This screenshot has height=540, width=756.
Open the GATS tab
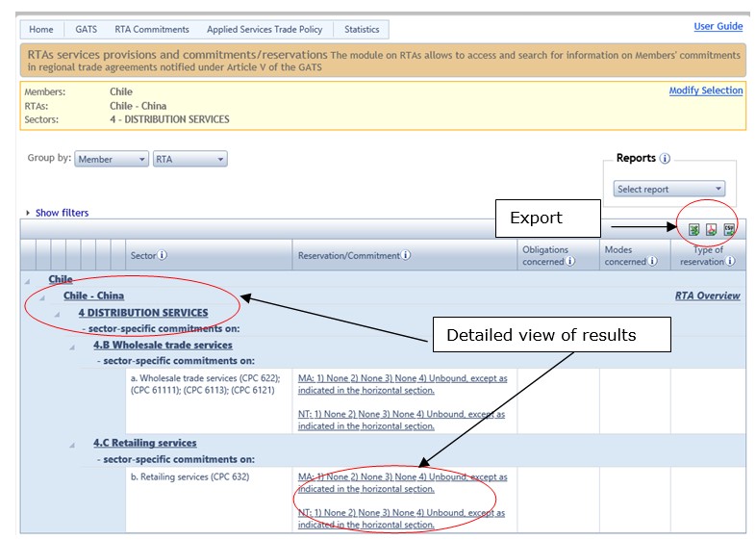click(x=87, y=30)
